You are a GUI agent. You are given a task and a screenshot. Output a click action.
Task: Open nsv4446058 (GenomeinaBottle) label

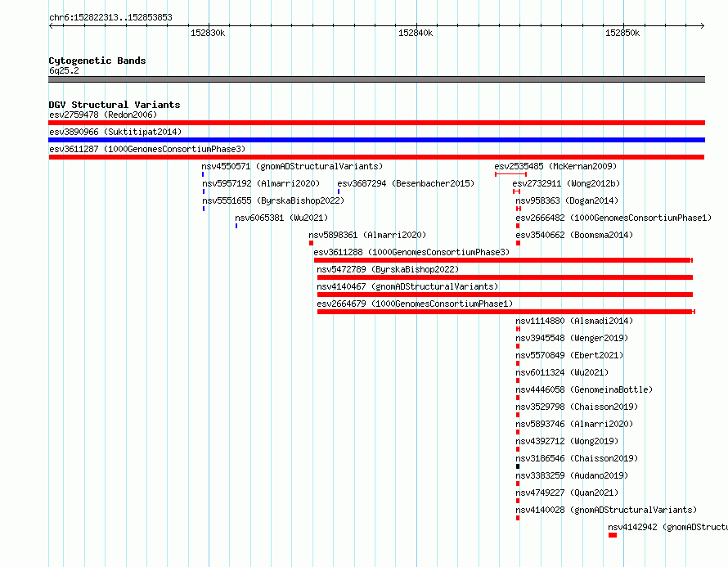[x=584, y=389]
